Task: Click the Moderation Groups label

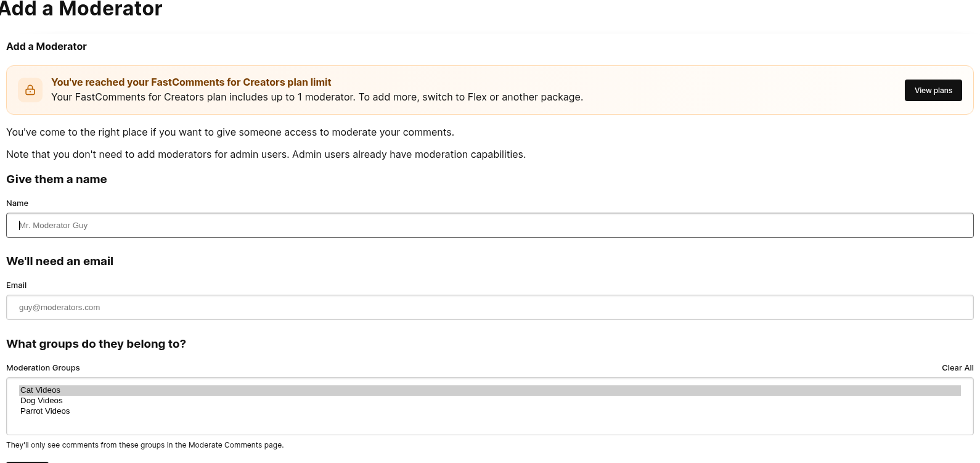Action: click(43, 368)
